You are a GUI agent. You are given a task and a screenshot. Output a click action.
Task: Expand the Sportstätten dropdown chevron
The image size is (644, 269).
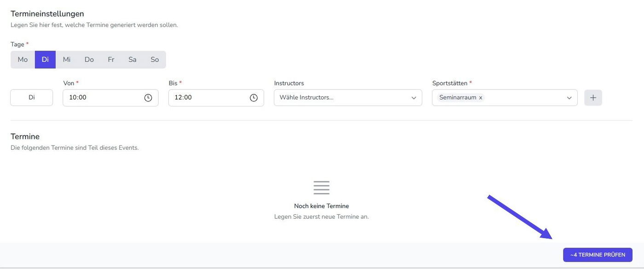569,98
